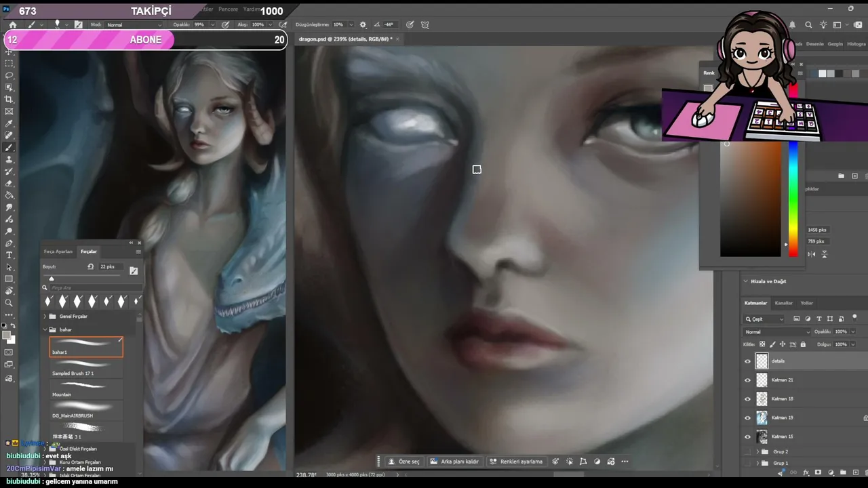
Task: Swap foreground and background colors arrow
Action: click(x=13, y=326)
